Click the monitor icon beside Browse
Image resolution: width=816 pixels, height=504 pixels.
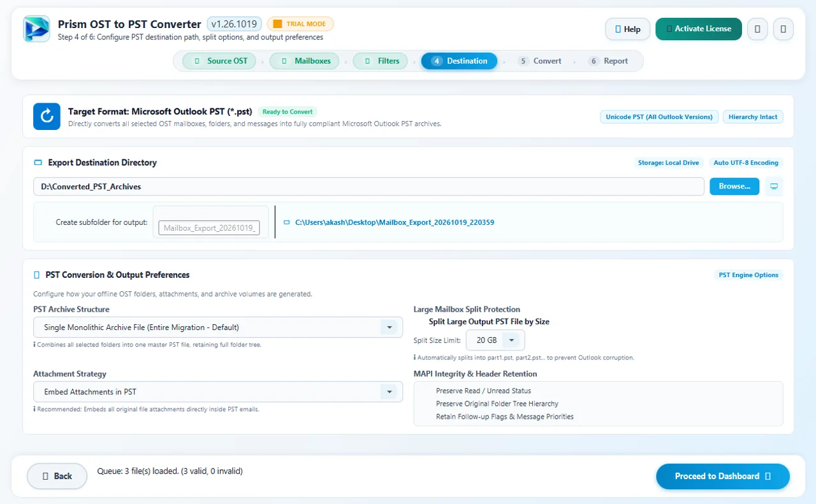pos(774,186)
